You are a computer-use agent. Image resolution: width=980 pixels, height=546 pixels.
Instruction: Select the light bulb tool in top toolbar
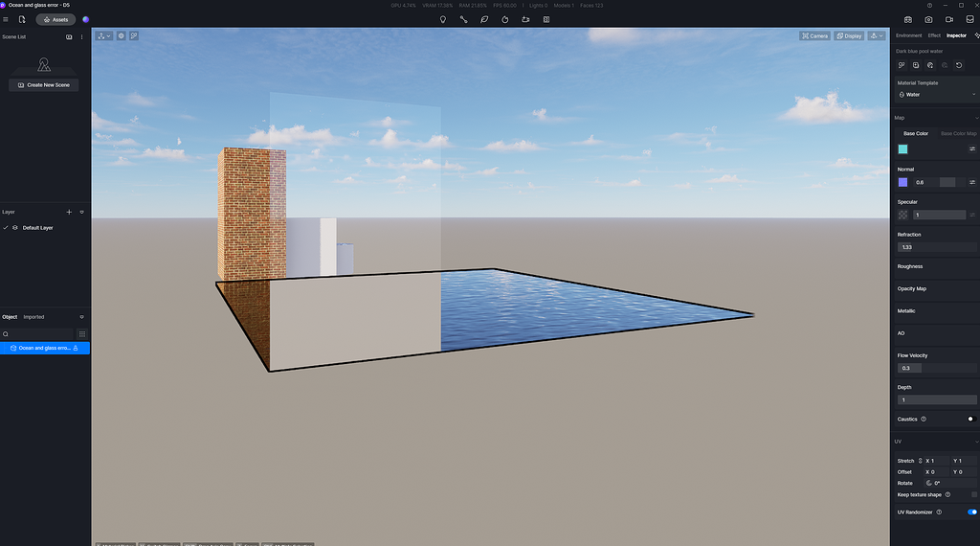(x=443, y=19)
